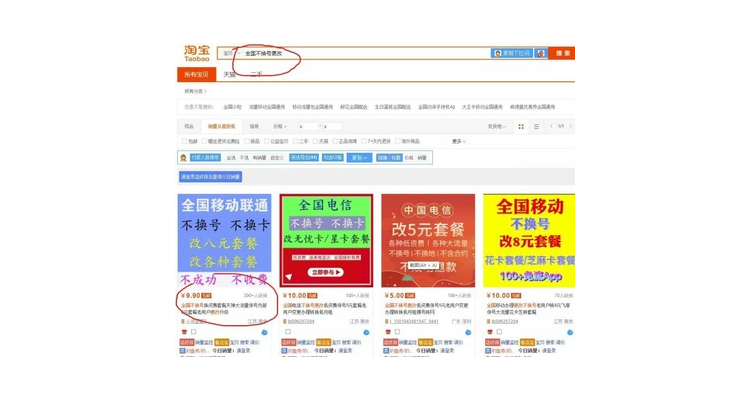This screenshot has width=750, height=400.
Task: Open the yellow 全国移动 改8元套餐 image
Action: coord(529,240)
